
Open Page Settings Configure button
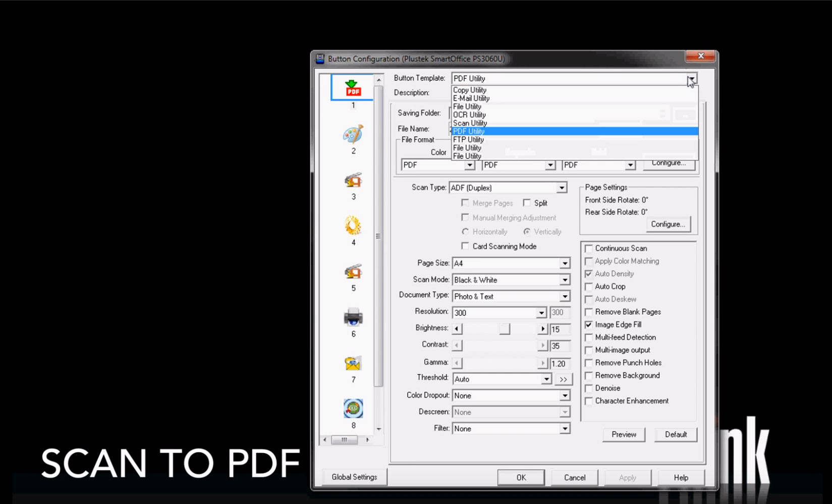668,224
